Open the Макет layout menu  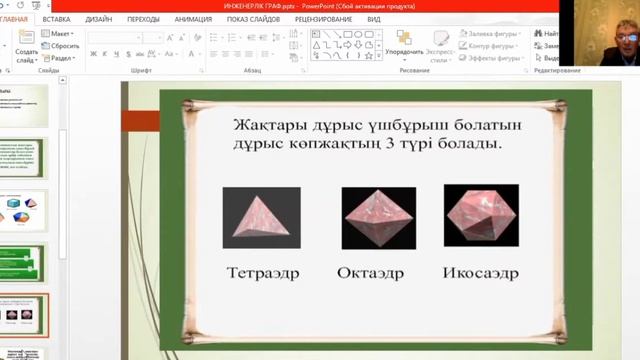coord(58,33)
